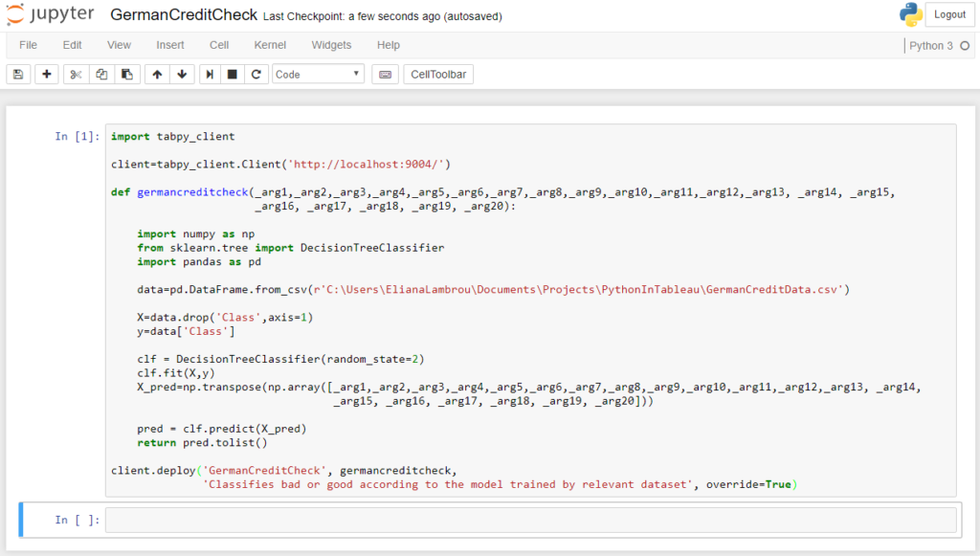Open the Insert menu

pos(170,45)
